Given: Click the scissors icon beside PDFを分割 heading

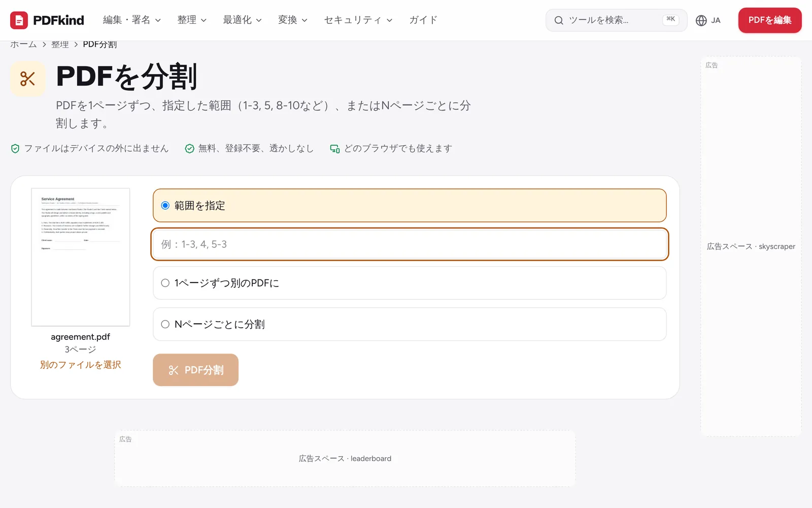Looking at the screenshot, I should pyautogui.click(x=28, y=79).
